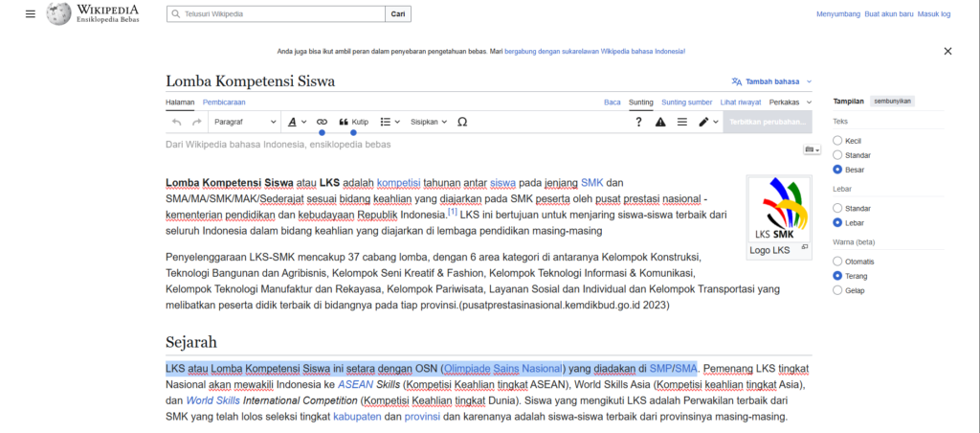Open the Lihat riwayat tab
980x433 pixels.
pos(741,102)
